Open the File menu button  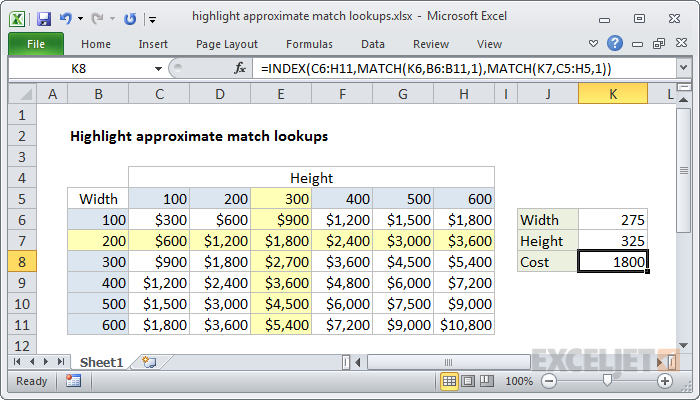click(x=35, y=44)
